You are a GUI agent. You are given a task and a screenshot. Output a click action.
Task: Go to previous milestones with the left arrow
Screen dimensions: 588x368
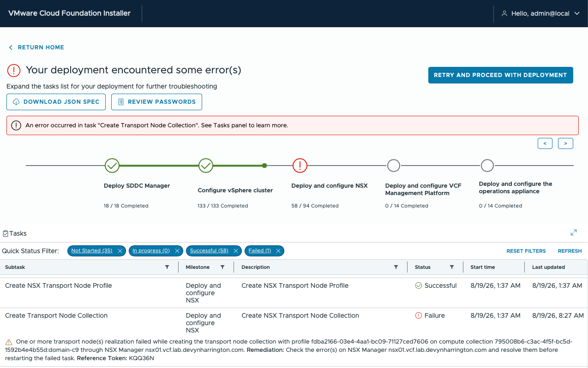[x=545, y=143]
